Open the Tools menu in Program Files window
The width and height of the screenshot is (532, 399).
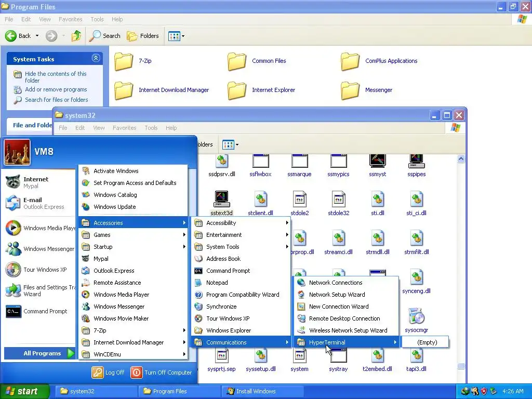[97, 19]
